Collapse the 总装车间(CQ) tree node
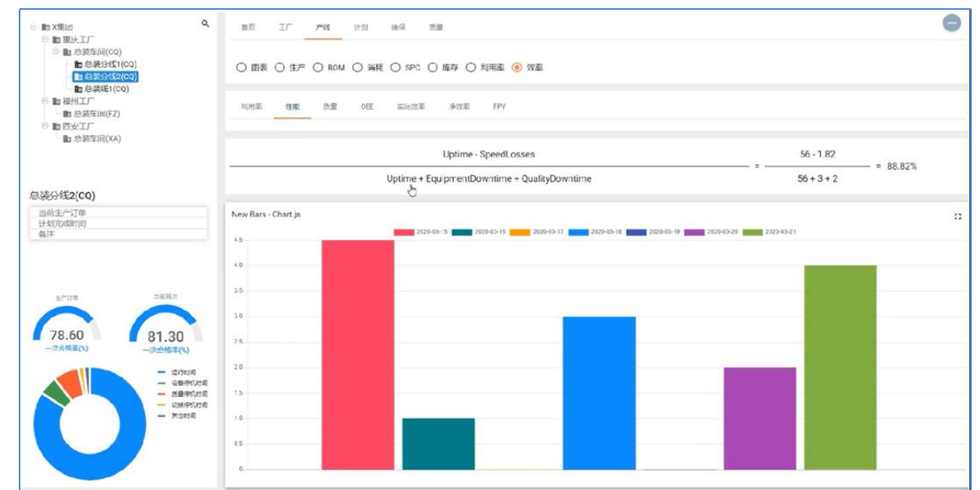 tap(56, 51)
